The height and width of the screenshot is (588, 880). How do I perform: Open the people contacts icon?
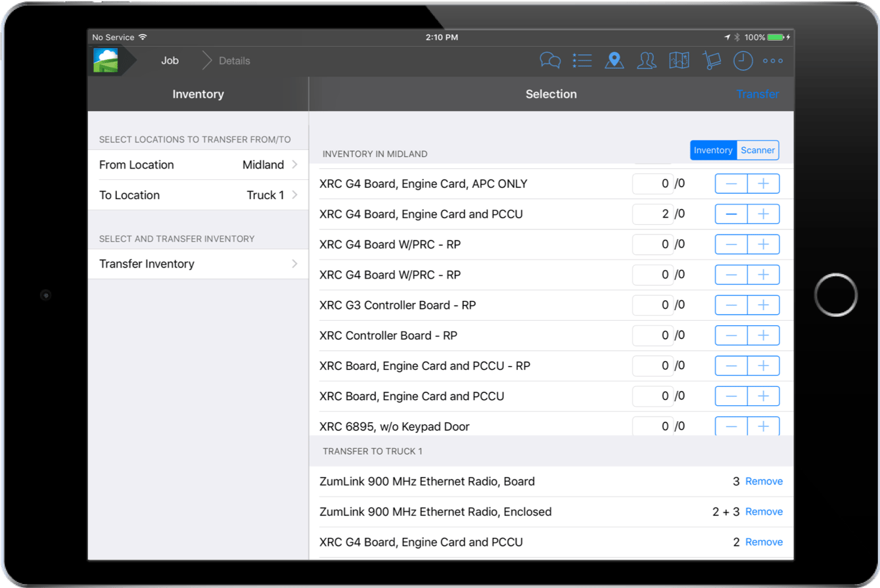(646, 61)
